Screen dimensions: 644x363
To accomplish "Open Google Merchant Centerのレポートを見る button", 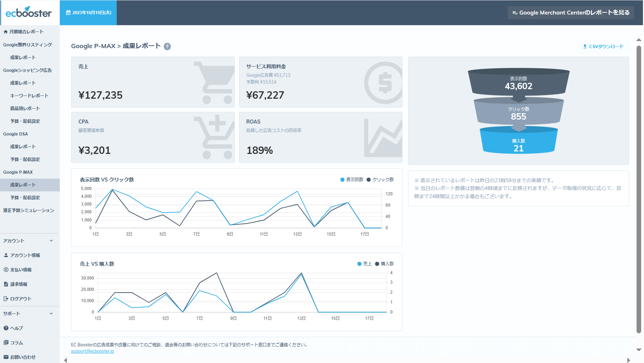I will click(570, 13).
